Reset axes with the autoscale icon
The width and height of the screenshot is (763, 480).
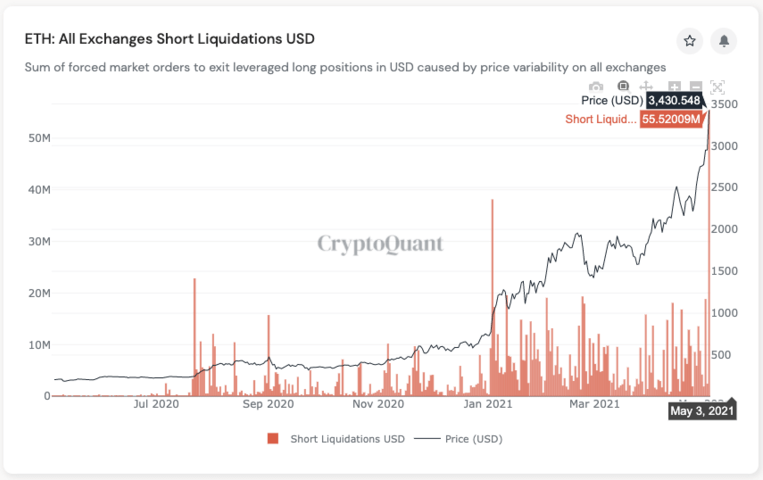point(717,87)
